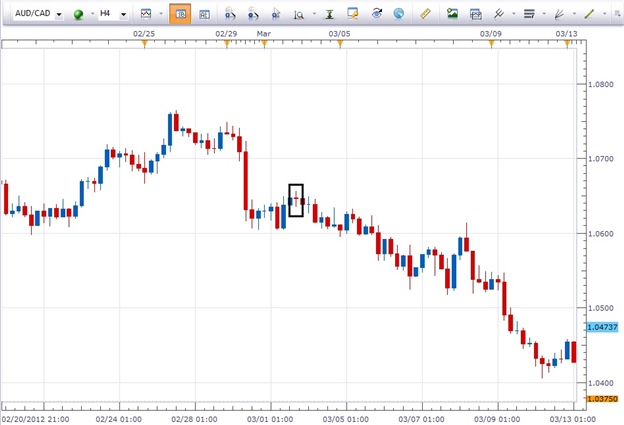624x425 pixels.
Task: Click the 02/28 01:00 time label
Action: [x=194, y=419]
